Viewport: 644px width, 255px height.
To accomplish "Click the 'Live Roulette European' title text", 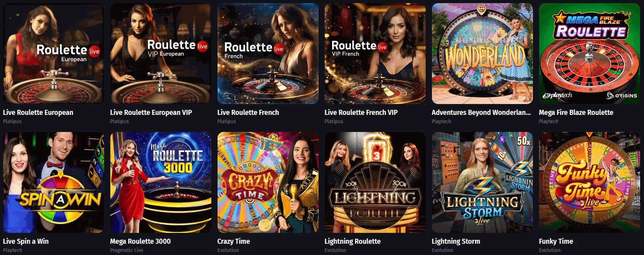I will (x=38, y=113).
